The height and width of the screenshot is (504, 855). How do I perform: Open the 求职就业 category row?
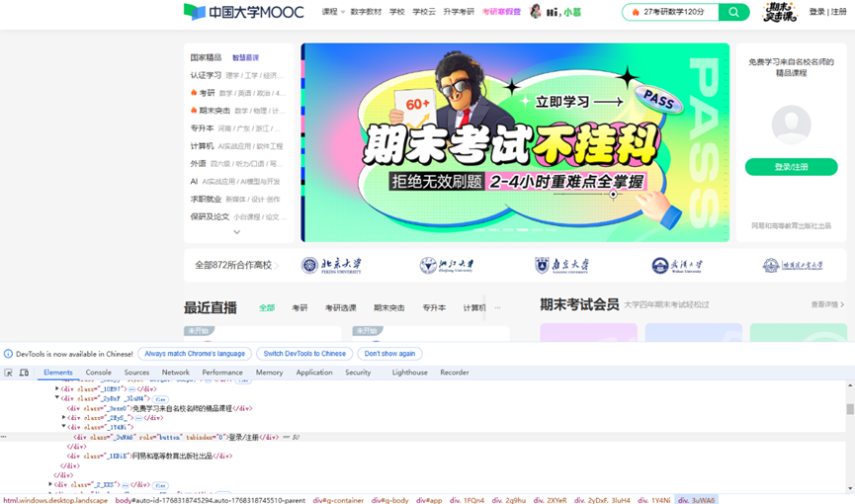pyautogui.click(x=236, y=199)
